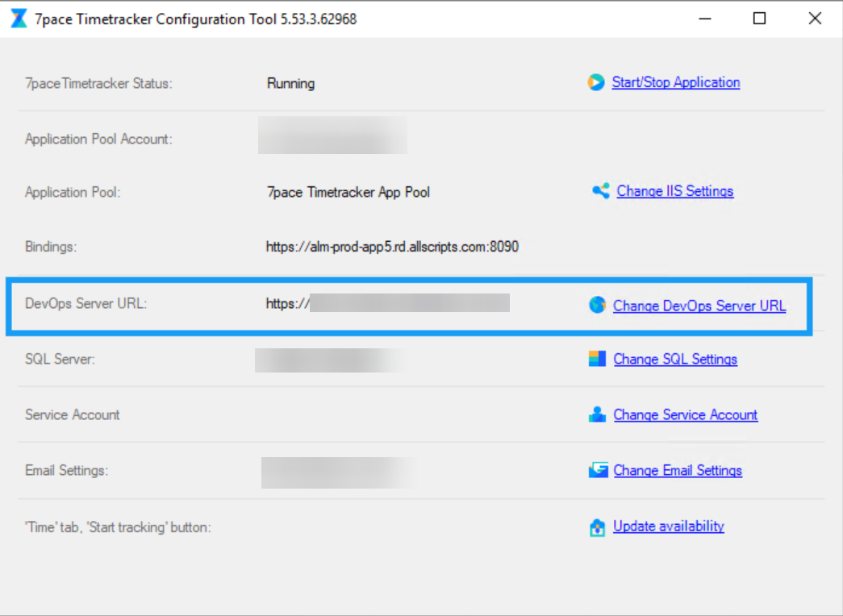Click the window title '7pace Timetracker Configuration Tool'
The image size is (843, 616).
[x=196, y=19]
